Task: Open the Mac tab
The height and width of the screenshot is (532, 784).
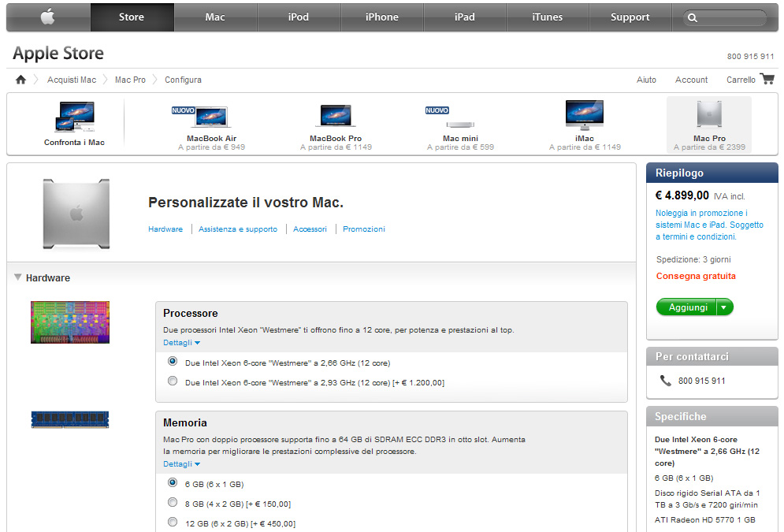Action: pyautogui.click(x=215, y=17)
